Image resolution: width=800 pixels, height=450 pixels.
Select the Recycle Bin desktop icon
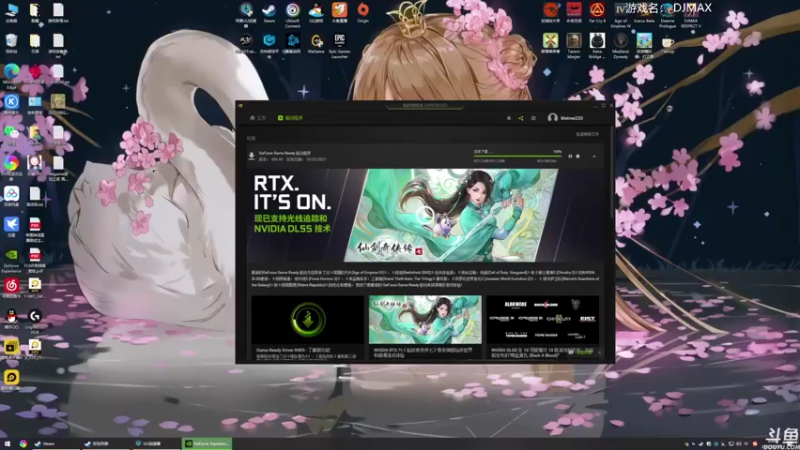tap(11, 43)
